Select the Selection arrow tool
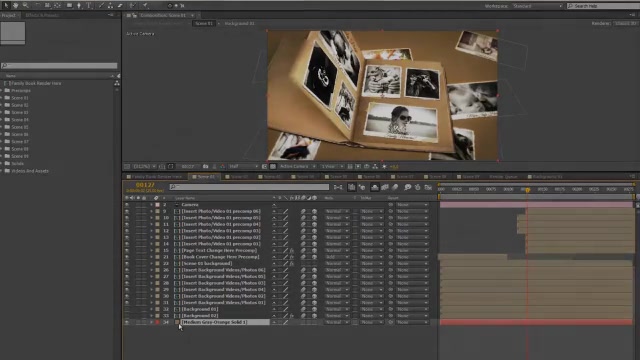640x360 pixels. tap(6, 5)
